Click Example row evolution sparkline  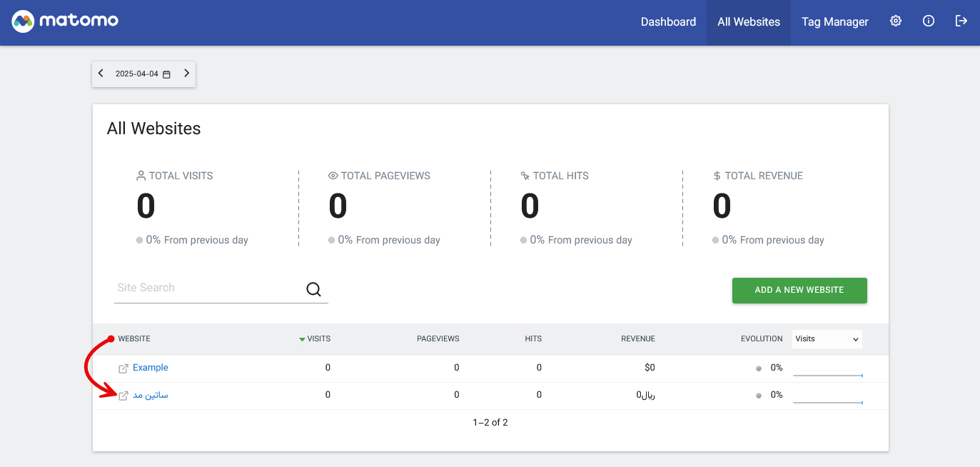tap(828, 373)
